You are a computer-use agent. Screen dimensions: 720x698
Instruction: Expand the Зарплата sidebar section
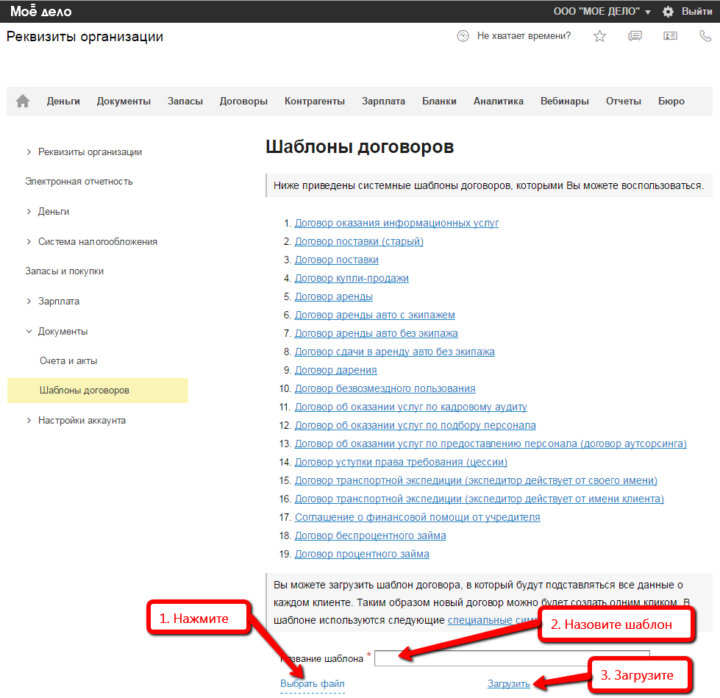(x=53, y=301)
